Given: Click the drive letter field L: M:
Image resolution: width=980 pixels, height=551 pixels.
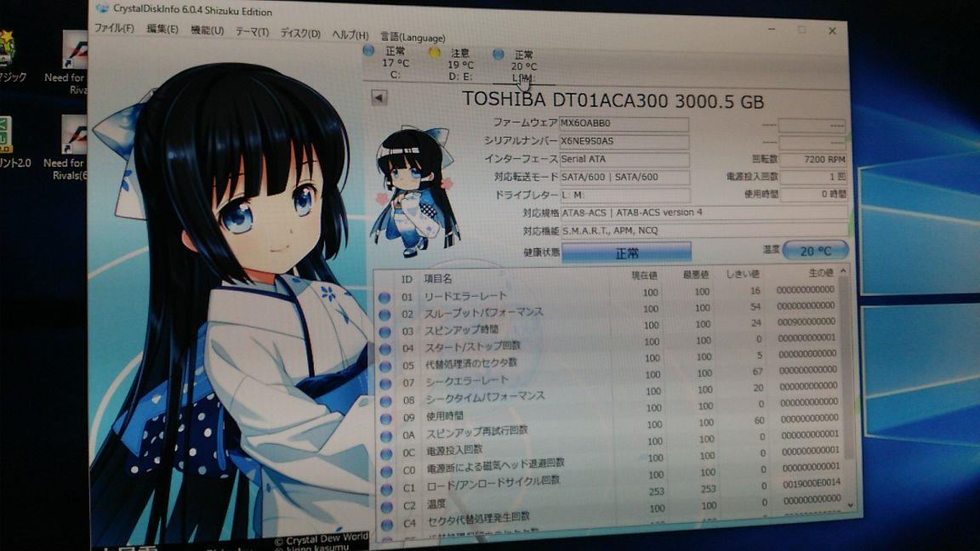Looking at the screenshot, I should point(625,196).
